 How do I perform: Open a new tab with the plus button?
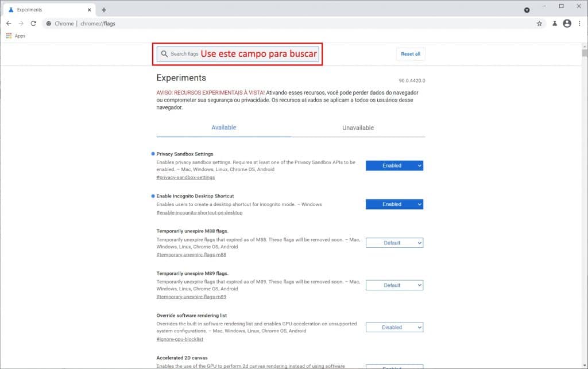point(104,10)
